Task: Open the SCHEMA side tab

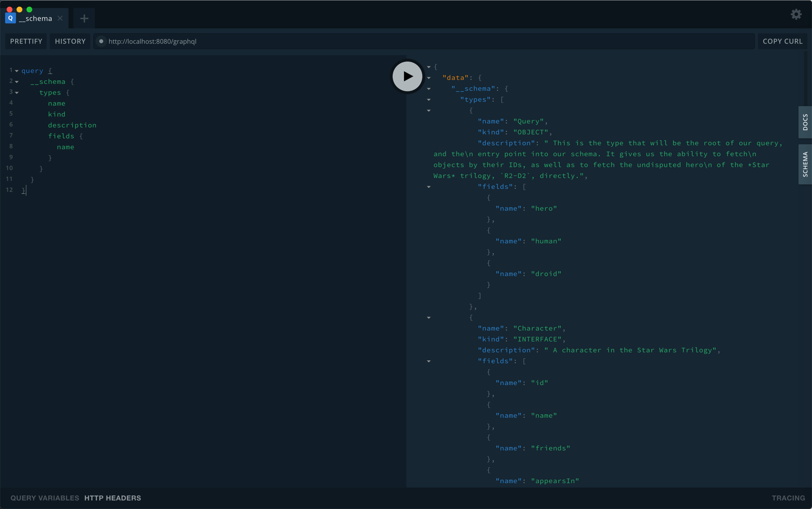Action: tap(805, 164)
